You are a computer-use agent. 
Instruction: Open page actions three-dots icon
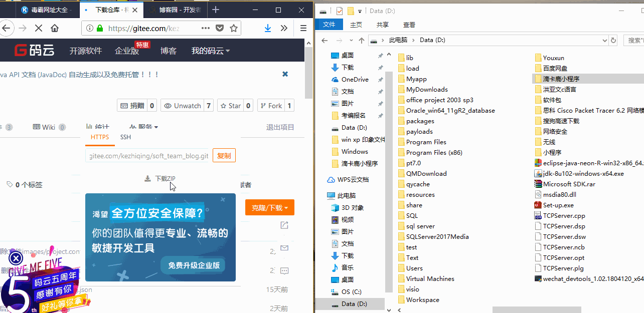206,28
